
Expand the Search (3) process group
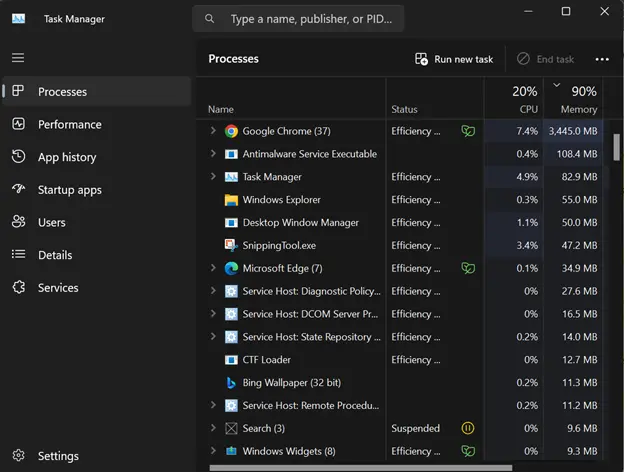pyautogui.click(x=213, y=428)
